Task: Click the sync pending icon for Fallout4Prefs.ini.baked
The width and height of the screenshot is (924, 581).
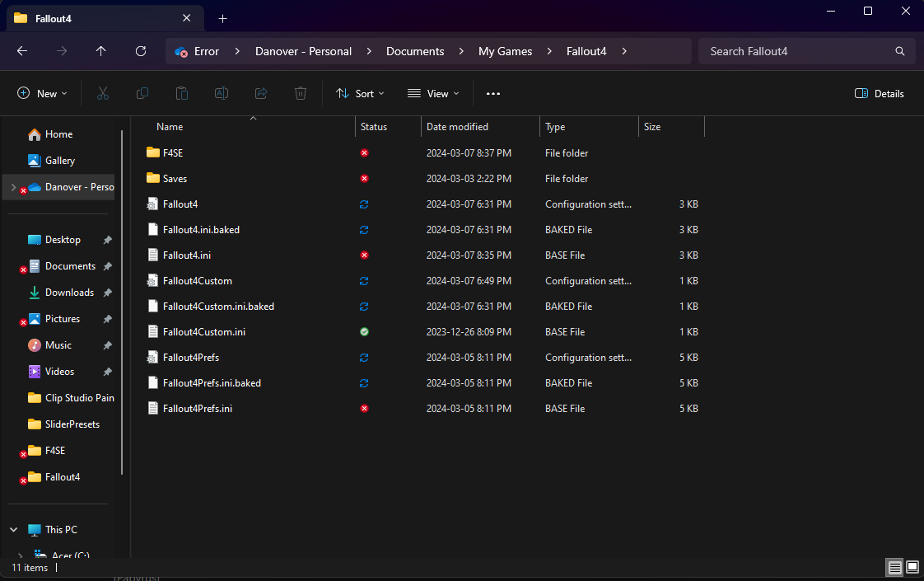Action: click(x=364, y=383)
